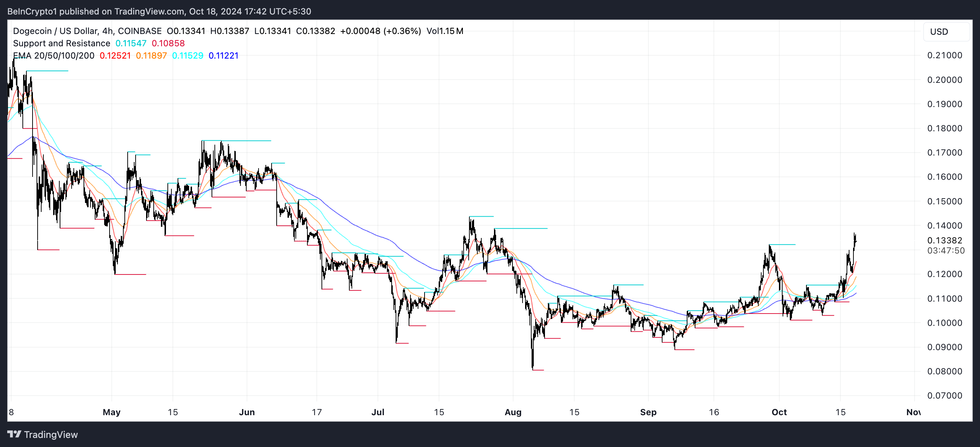The image size is (980, 447).
Task: Click the May label on time axis
Action: (111, 412)
